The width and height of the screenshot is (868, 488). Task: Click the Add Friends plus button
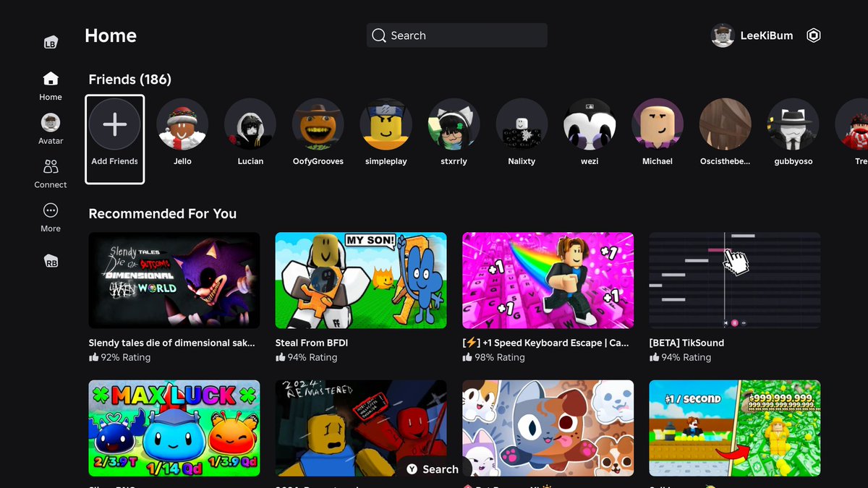114,124
